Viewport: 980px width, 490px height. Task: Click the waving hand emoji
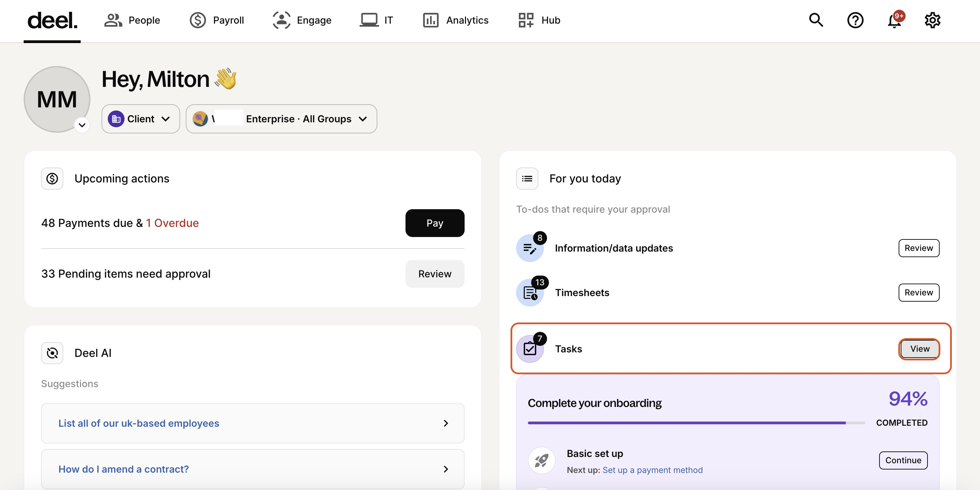[x=226, y=79]
